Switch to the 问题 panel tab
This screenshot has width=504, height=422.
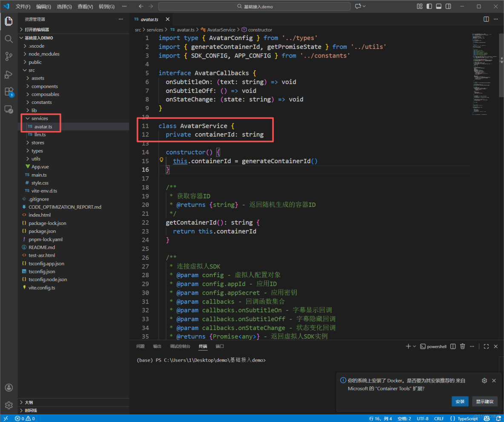click(140, 347)
